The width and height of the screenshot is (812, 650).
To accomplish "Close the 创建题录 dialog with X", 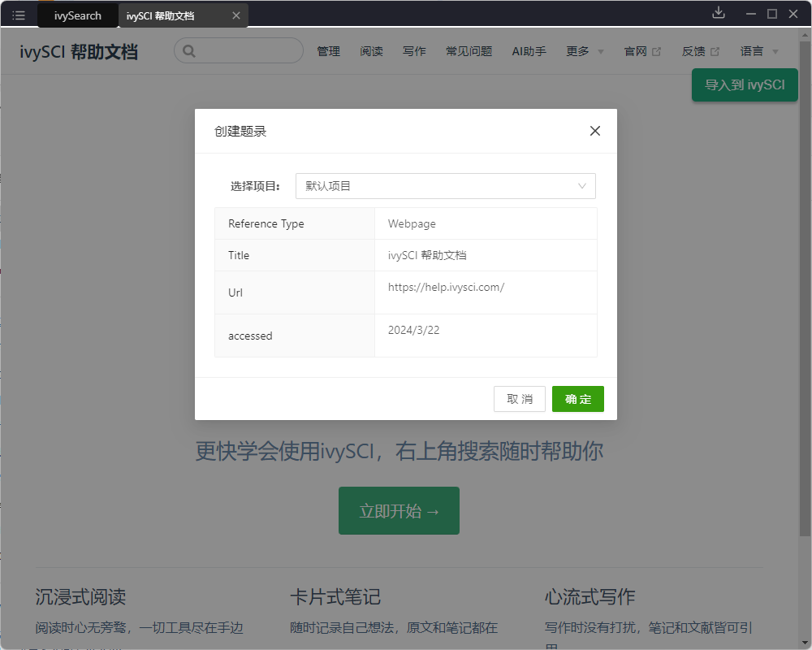I will [595, 131].
